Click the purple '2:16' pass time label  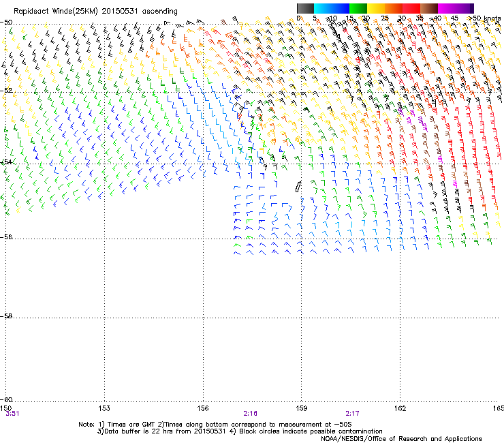point(250,414)
